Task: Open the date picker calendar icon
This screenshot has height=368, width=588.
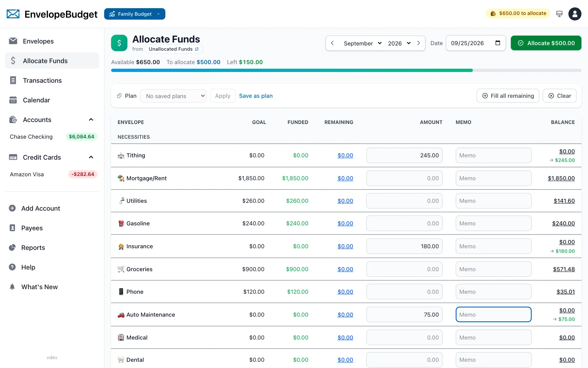Action: pos(498,43)
